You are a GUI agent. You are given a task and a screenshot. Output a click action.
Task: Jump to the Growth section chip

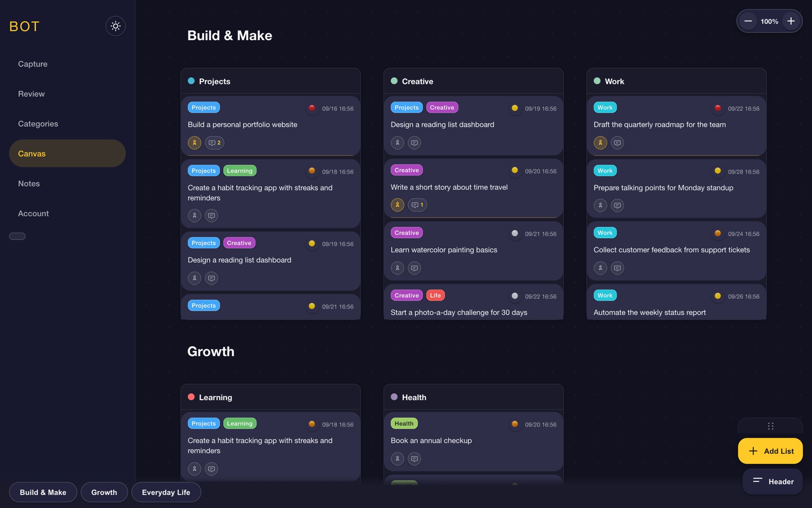coord(104,492)
